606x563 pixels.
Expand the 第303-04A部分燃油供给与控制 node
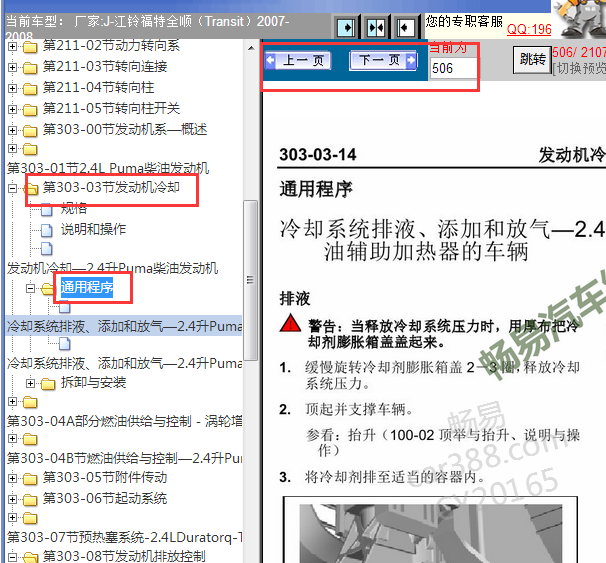point(12,401)
